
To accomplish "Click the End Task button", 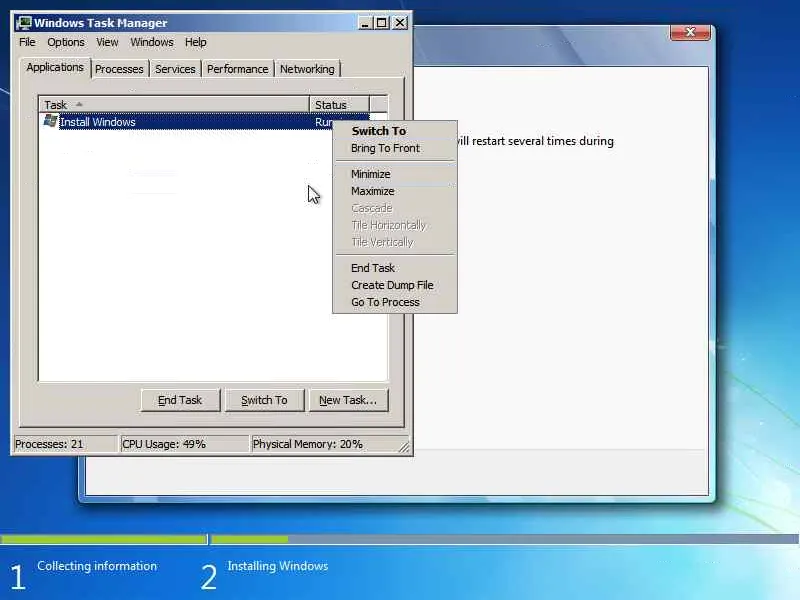I will 180,401.
